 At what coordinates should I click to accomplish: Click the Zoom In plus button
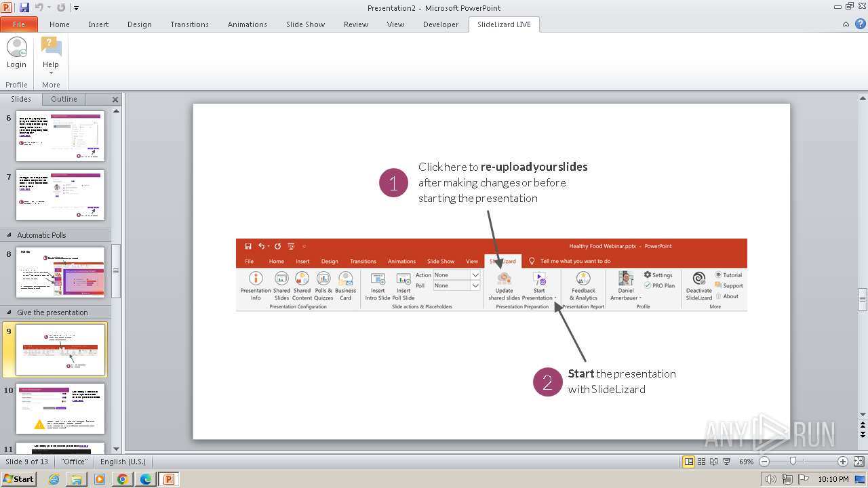point(843,462)
